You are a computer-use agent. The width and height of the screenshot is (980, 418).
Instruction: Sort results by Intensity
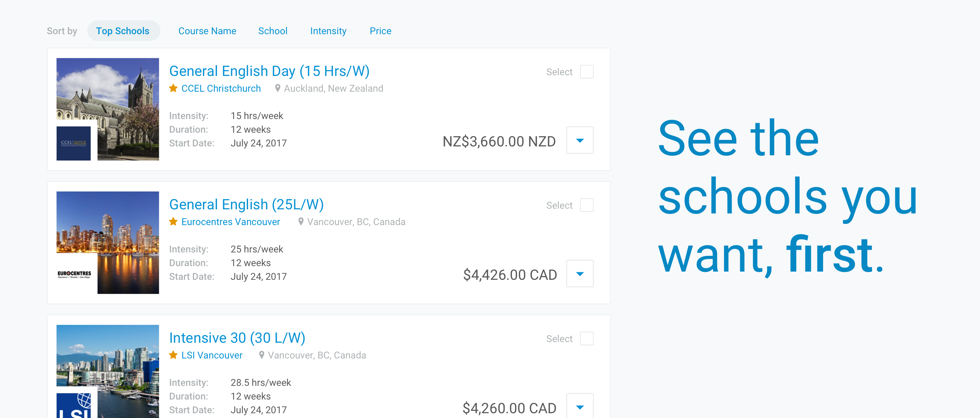point(328,31)
